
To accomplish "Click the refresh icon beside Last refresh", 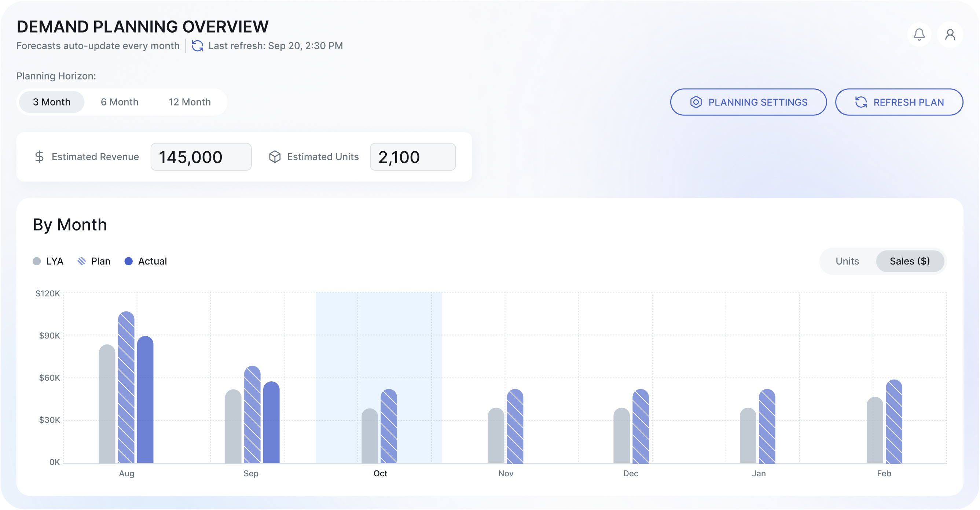I will pyautogui.click(x=197, y=46).
